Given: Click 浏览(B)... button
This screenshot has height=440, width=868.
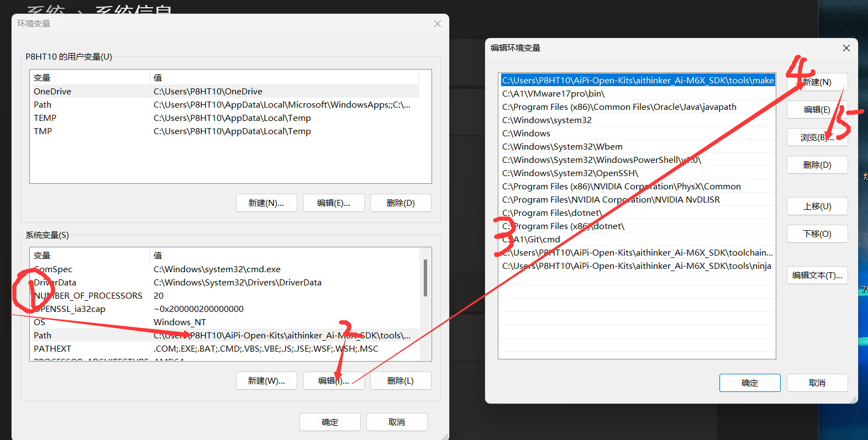Looking at the screenshot, I should coord(817,137).
